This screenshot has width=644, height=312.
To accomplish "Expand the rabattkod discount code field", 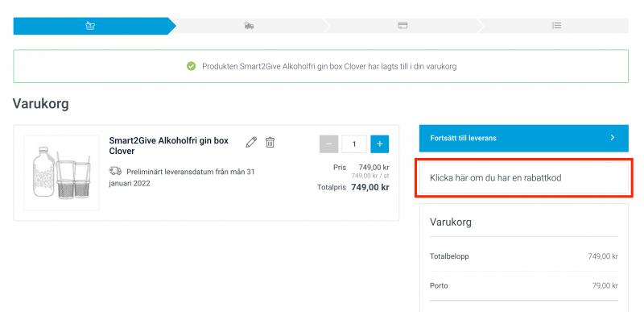I will [x=524, y=178].
